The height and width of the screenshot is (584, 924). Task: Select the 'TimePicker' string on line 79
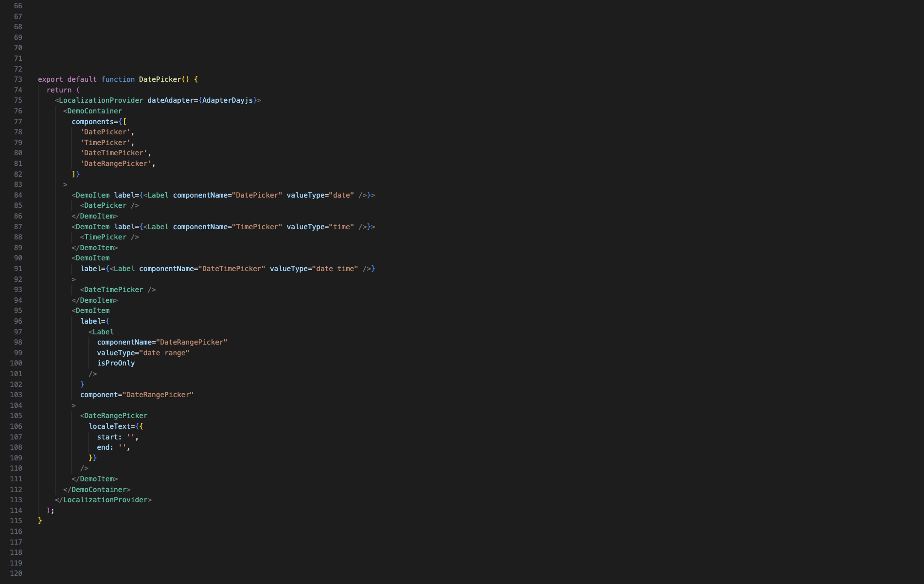[106, 143]
